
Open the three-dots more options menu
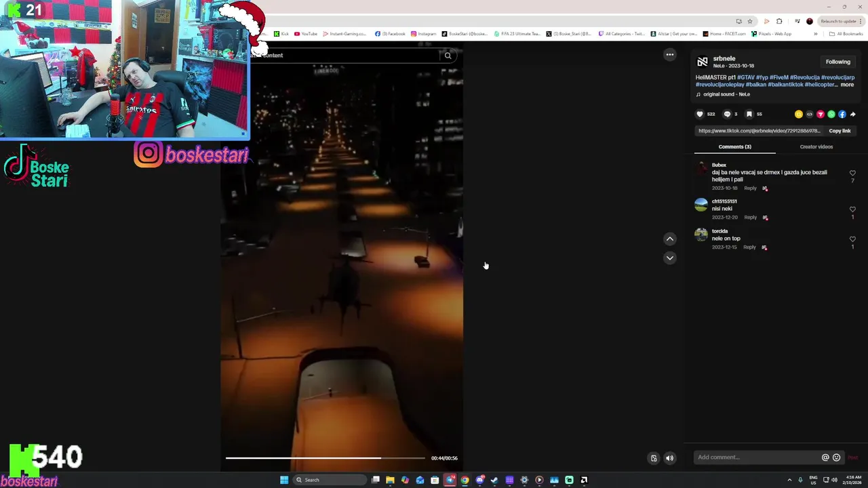pos(669,55)
